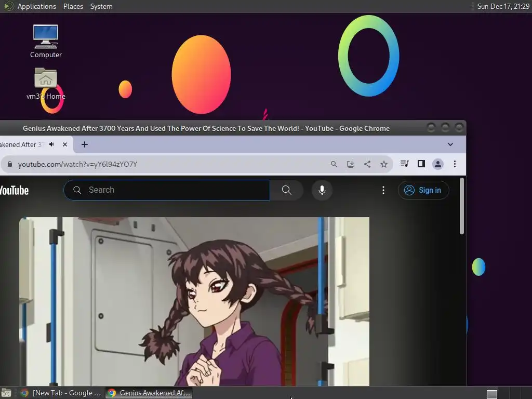This screenshot has height=399, width=532.
Task: Close the Genius Awakened YouTube tab
Action: 65,144
